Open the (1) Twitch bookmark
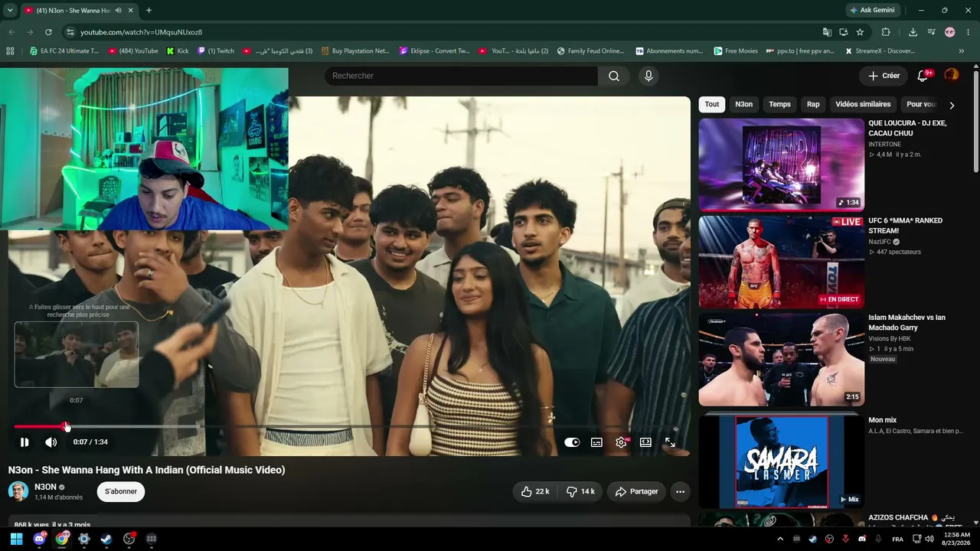Screen dimensions: 980x551 [216, 51]
